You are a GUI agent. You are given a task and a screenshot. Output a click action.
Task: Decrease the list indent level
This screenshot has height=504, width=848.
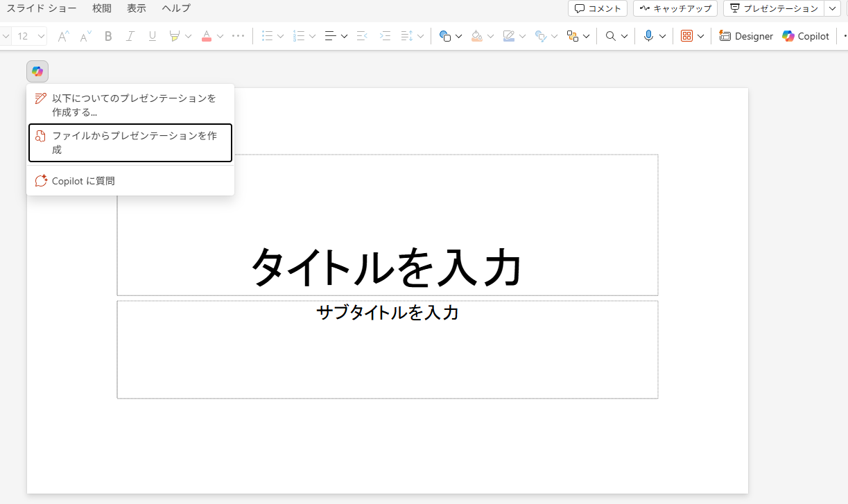tap(361, 36)
